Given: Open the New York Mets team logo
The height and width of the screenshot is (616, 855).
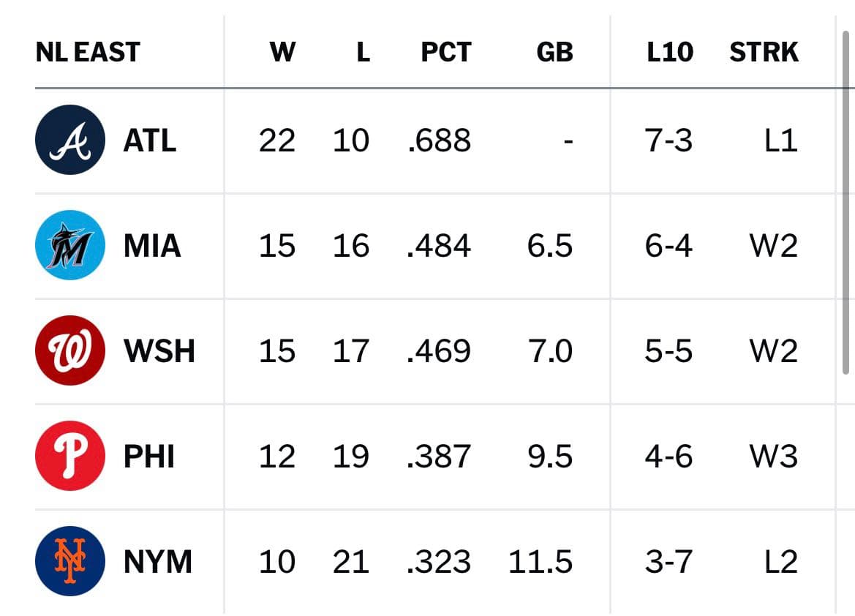Looking at the screenshot, I should tap(69, 561).
